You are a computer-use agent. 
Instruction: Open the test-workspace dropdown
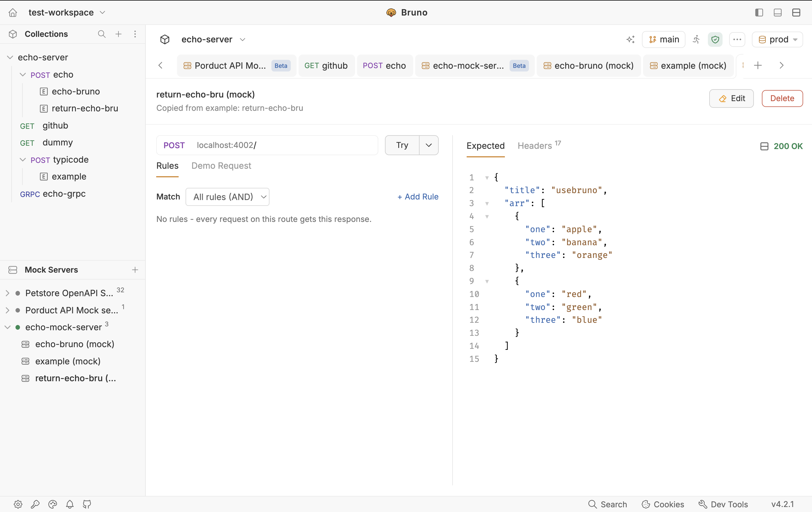[x=67, y=12]
